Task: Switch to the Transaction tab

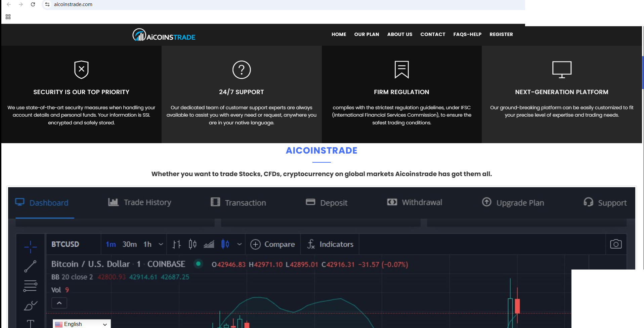Action: point(238,203)
